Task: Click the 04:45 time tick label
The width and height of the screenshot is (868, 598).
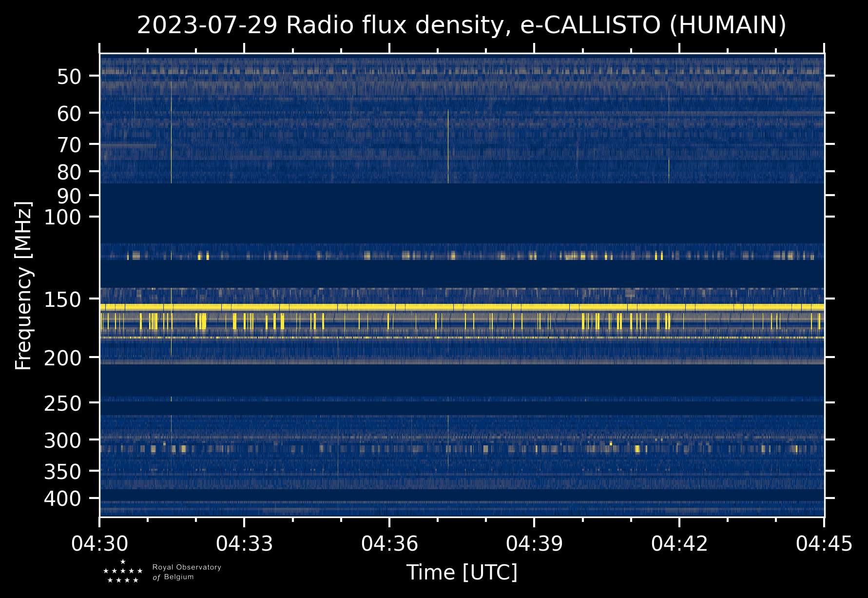Action: pyautogui.click(x=824, y=543)
